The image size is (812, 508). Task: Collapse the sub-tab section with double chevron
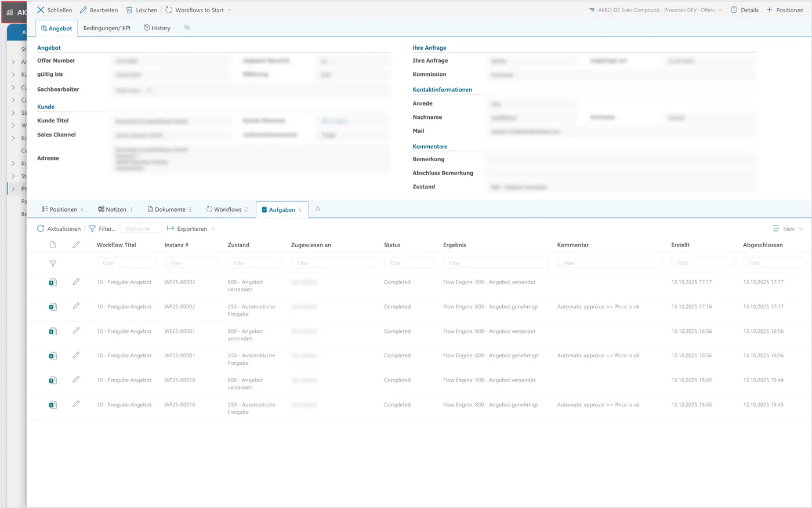(x=318, y=209)
